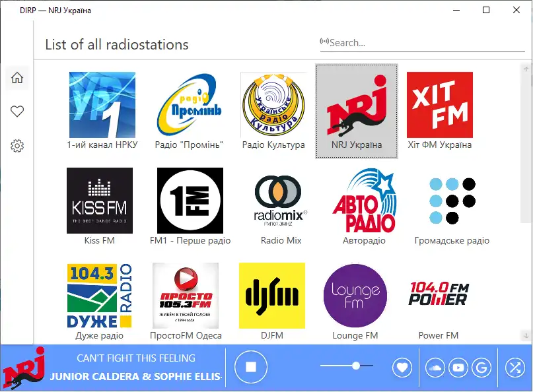Select the Хіт ФМ Україна station logo
This screenshot has width=533, height=392.
point(439,105)
